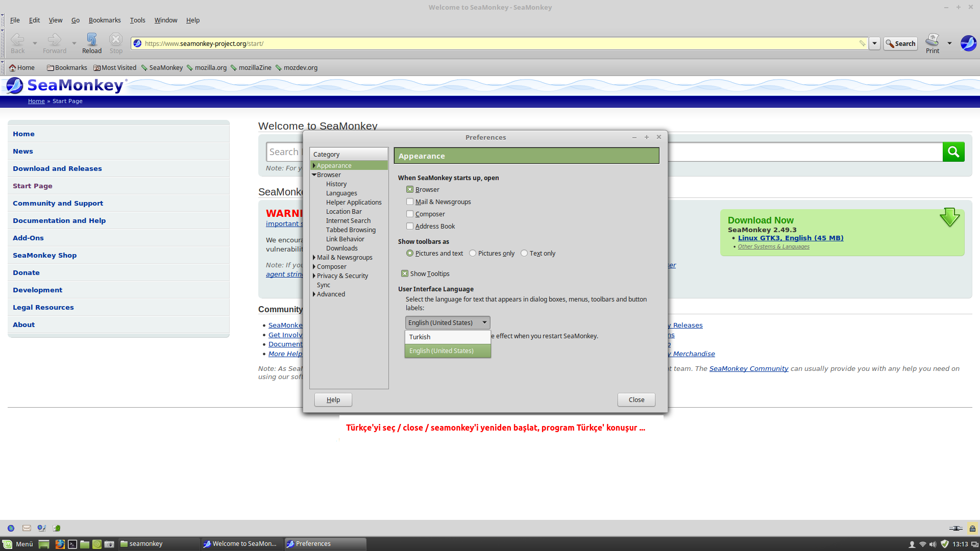Open the Mail icon in status bar
The height and width of the screenshot is (551, 980).
(x=27, y=528)
